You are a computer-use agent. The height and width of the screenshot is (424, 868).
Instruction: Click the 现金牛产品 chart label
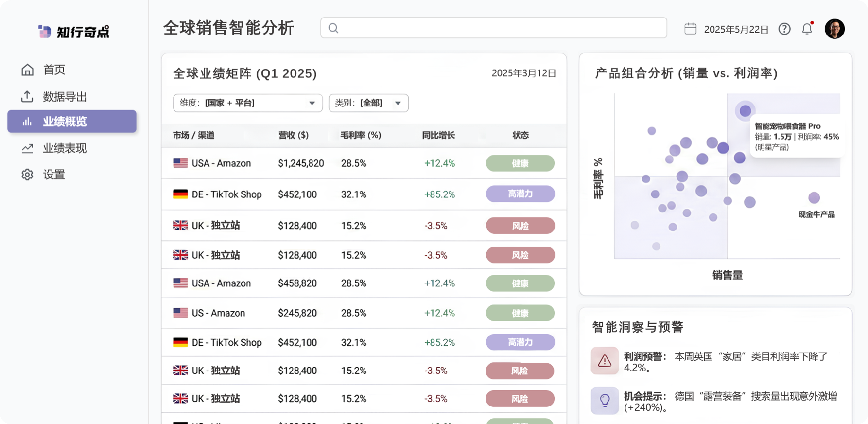(816, 214)
